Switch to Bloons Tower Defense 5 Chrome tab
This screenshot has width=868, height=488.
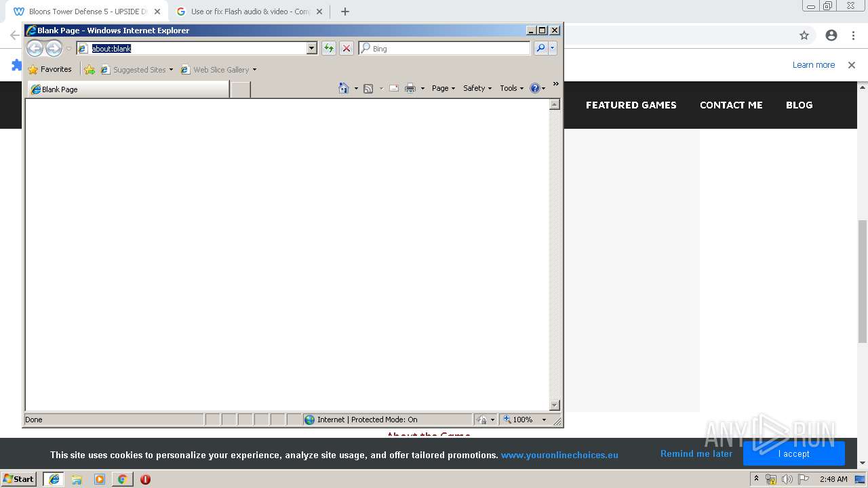point(86,12)
